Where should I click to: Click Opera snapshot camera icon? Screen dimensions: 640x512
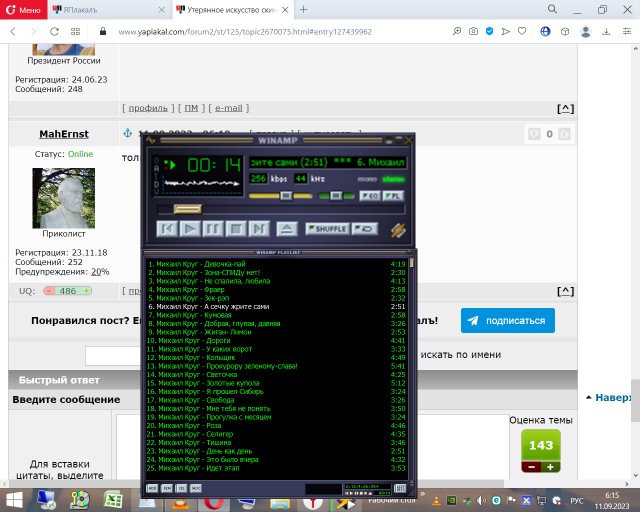tap(473, 31)
